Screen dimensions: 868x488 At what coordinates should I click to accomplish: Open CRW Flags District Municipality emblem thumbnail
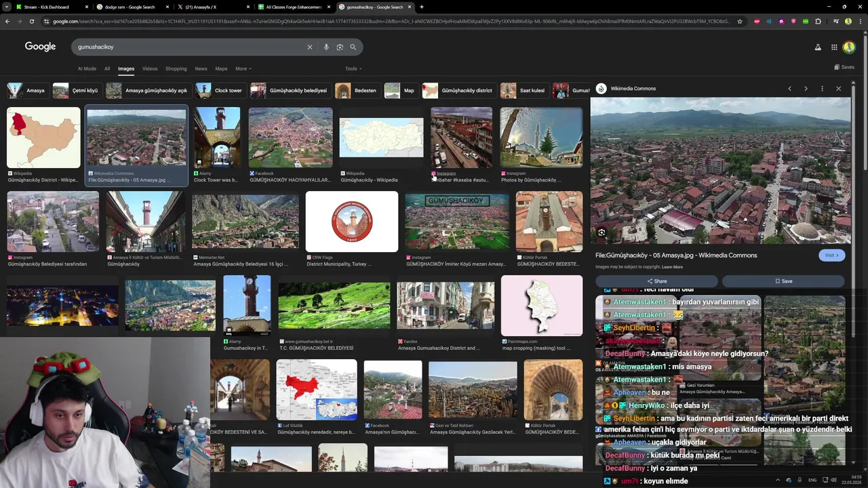tap(352, 222)
